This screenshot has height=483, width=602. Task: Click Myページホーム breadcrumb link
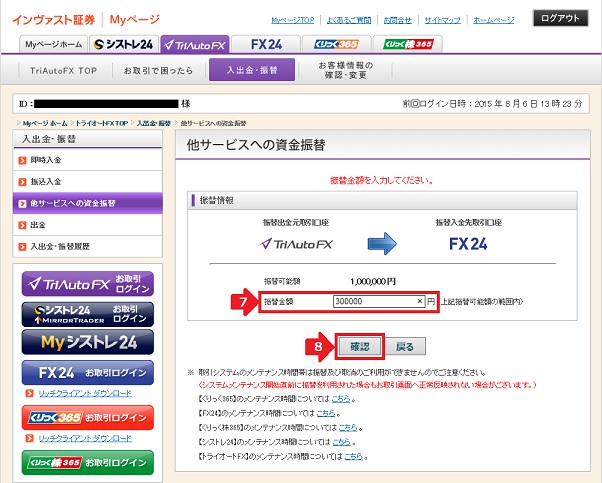click(45, 123)
